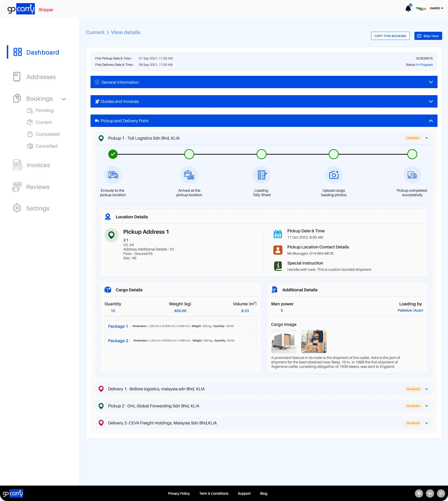Click the second progress step circle

[189, 154]
